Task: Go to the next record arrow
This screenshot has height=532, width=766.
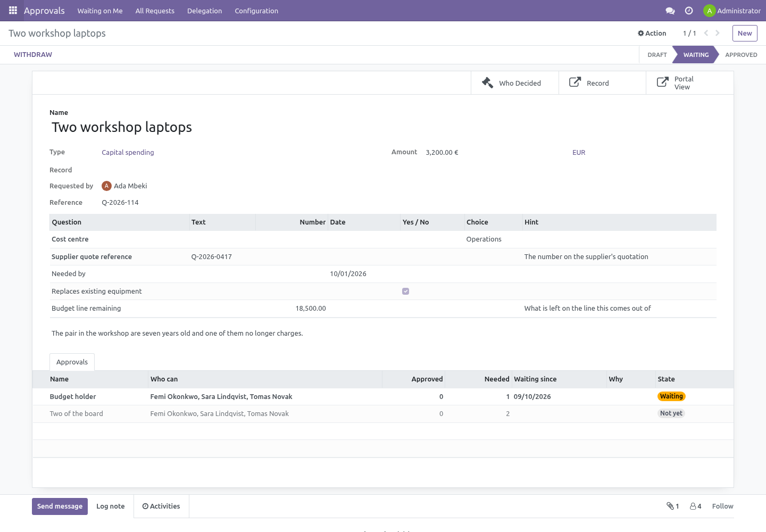Action: pyautogui.click(x=718, y=33)
